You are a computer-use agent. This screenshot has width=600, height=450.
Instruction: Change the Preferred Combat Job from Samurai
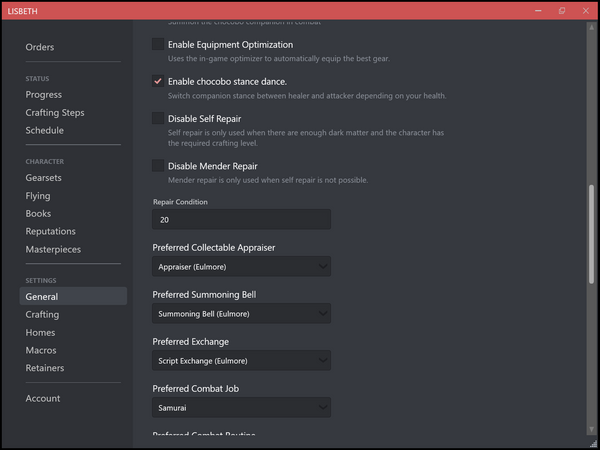coord(241,408)
